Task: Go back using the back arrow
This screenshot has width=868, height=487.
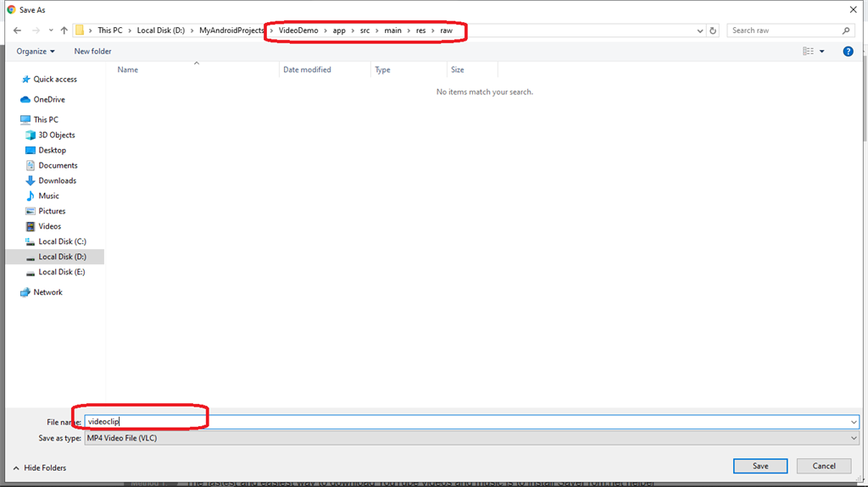Action: (17, 30)
